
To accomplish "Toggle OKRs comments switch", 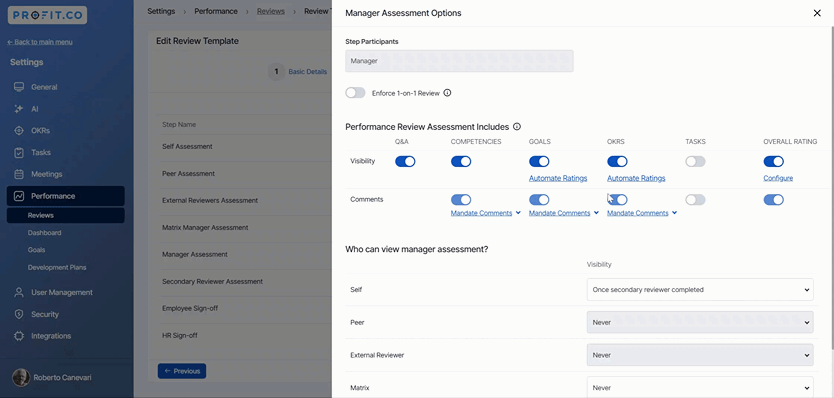I will click(x=617, y=200).
